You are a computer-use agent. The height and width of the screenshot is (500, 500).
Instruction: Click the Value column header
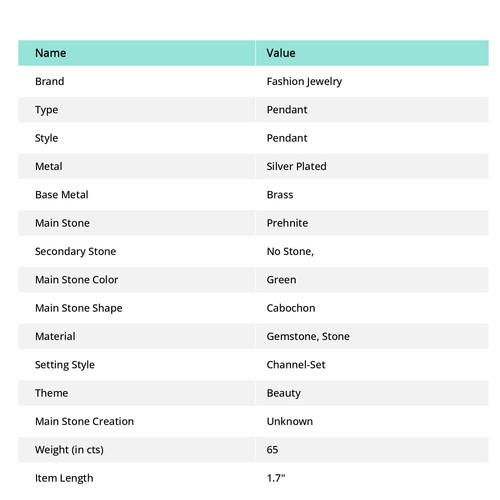[281, 53]
